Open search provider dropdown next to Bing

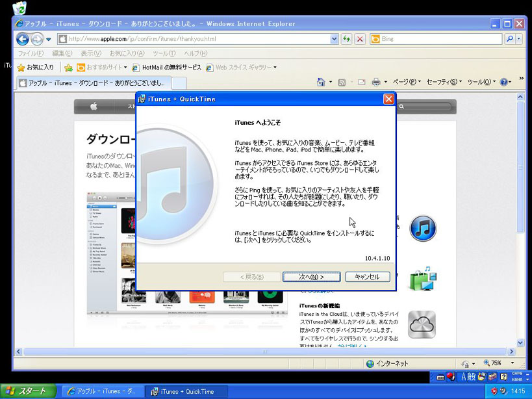pos(519,39)
